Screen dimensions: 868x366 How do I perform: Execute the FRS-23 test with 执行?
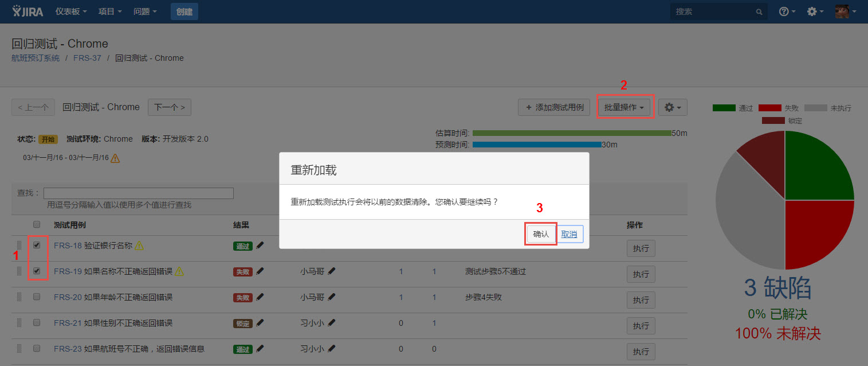[x=641, y=351]
